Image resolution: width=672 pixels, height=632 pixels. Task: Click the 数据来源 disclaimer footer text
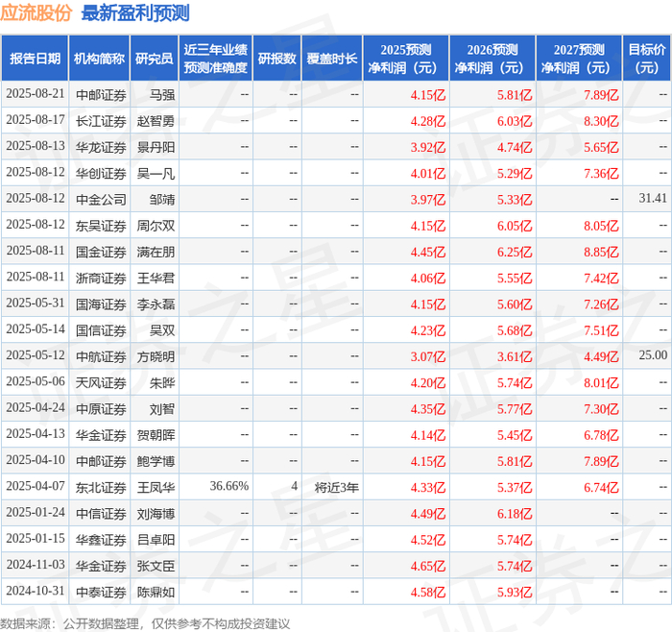coord(145,623)
